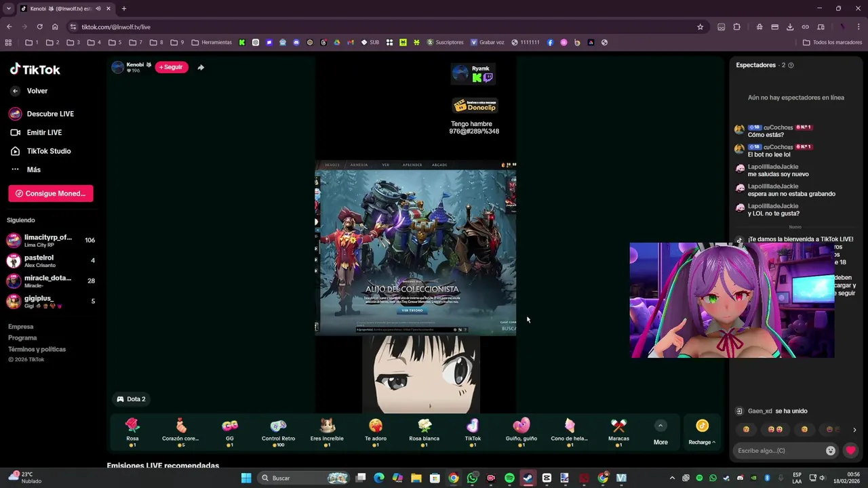Share the live with the arrow icon

coord(201,67)
